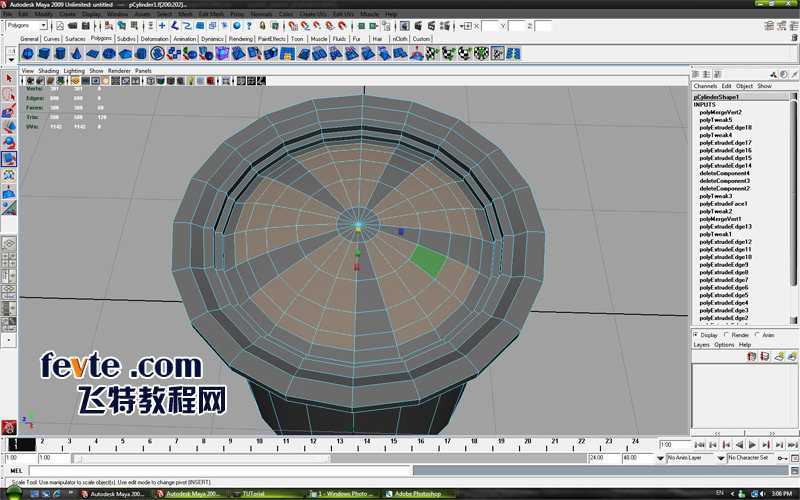
Task: Click the light bulb icon in panel toolbar
Action: (x=191, y=81)
